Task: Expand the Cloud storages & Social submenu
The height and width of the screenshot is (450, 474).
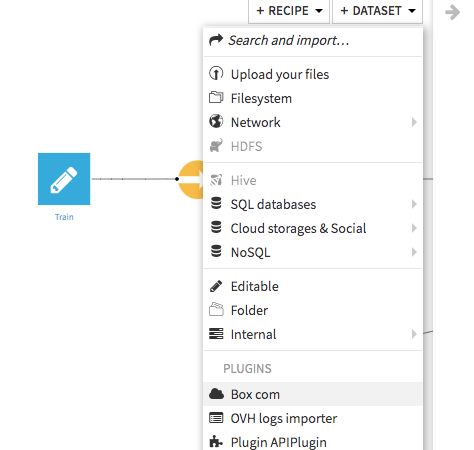Action: click(x=313, y=228)
